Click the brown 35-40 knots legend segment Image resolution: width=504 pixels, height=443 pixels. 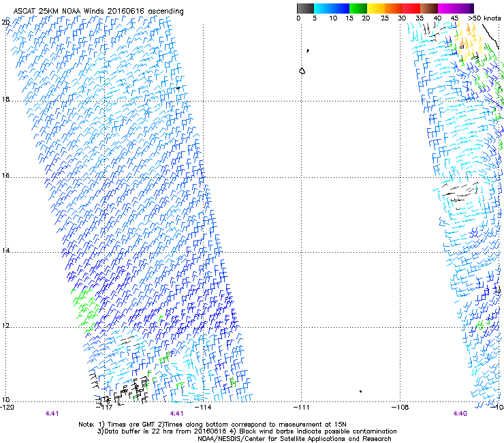click(x=429, y=8)
